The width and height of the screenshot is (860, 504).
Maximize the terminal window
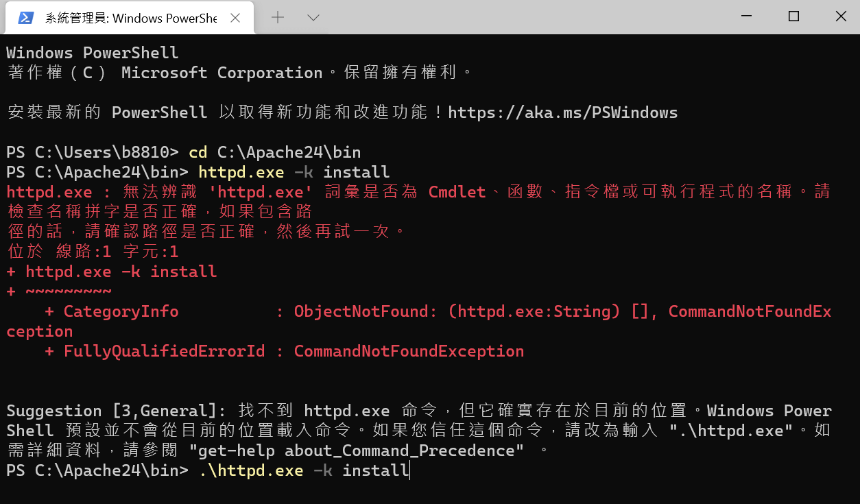pos(793,16)
